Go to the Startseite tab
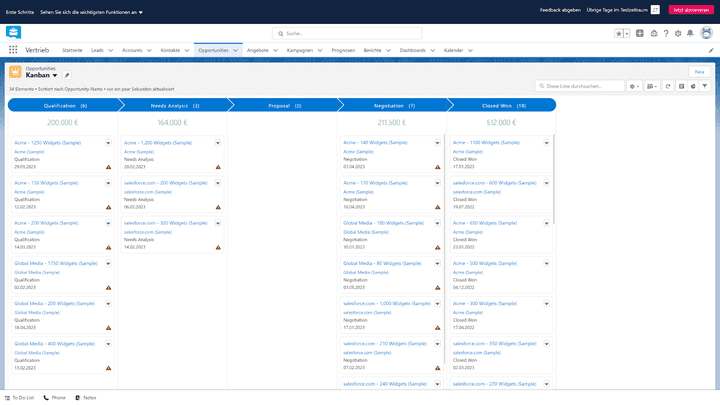This screenshot has height=405, width=720. pyautogui.click(x=72, y=51)
